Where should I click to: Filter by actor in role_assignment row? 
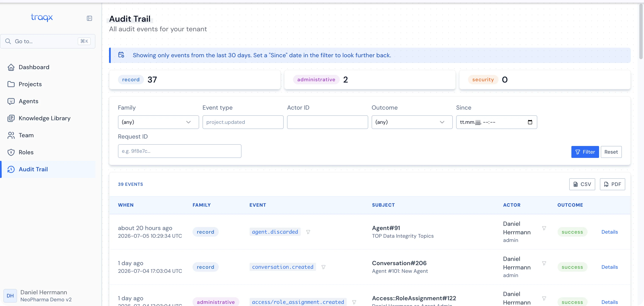(544, 298)
